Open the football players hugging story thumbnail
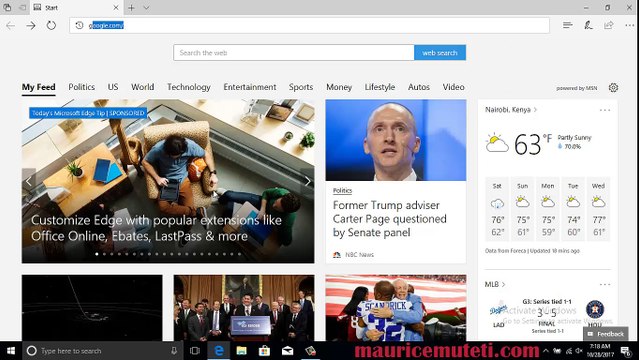The height and width of the screenshot is (360, 639). (396, 308)
